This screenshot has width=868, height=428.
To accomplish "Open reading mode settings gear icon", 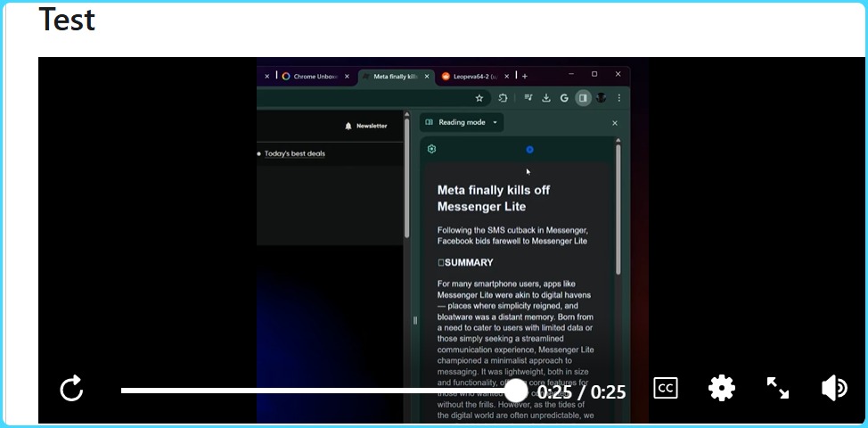I will click(431, 149).
